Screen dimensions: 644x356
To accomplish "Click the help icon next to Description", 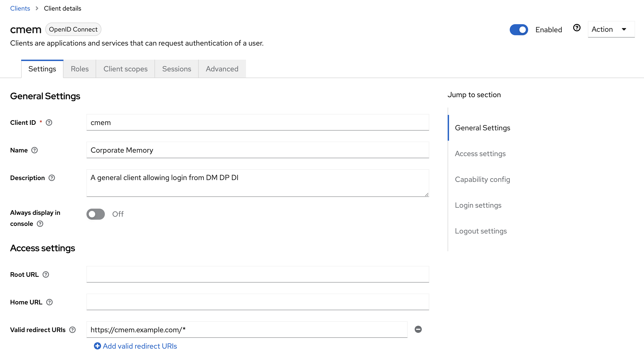I will [x=52, y=178].
